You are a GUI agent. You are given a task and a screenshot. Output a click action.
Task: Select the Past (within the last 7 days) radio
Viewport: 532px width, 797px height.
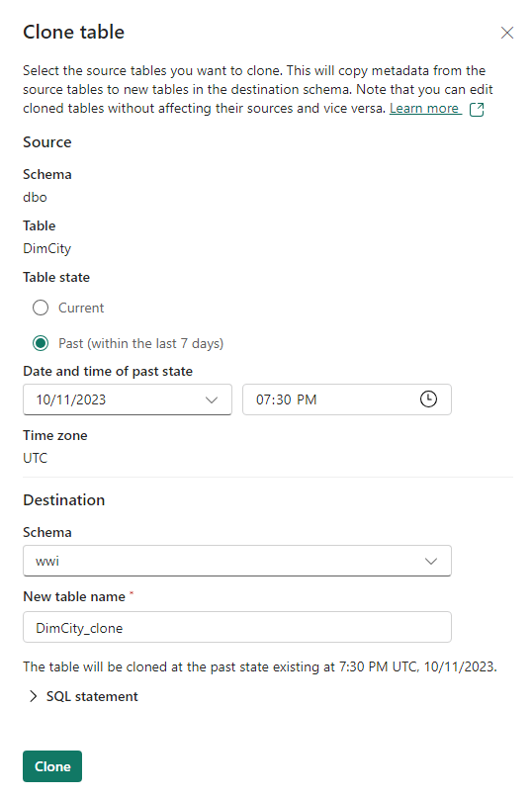(41, 343)
